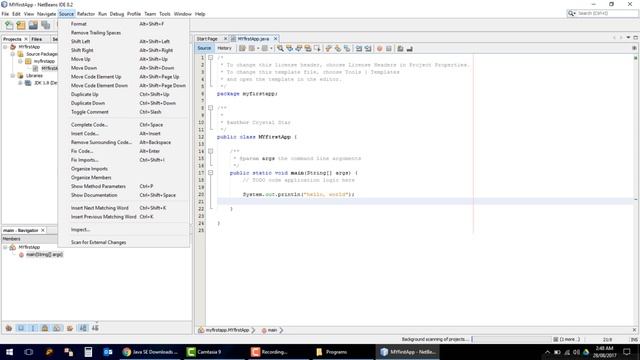
Task: Click the Shift Line Left editor icon
Action: pyautogui.click(x=359, y=49)
